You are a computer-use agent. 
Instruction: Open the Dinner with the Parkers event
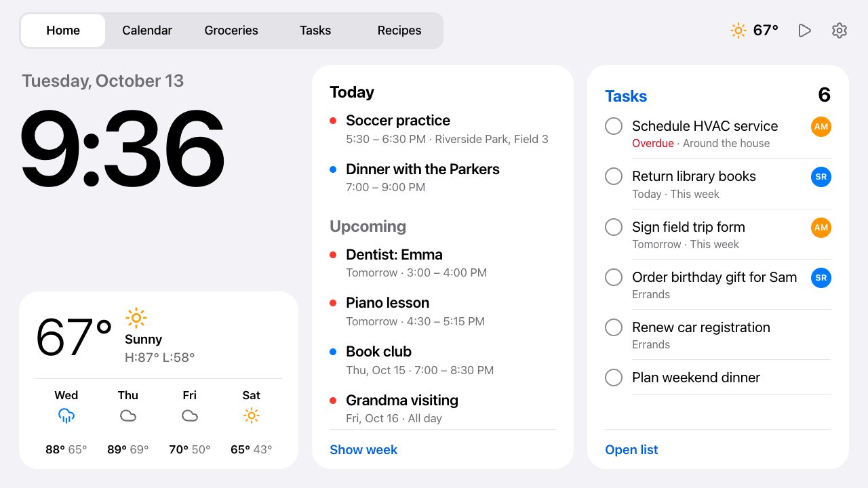[442, 178]
